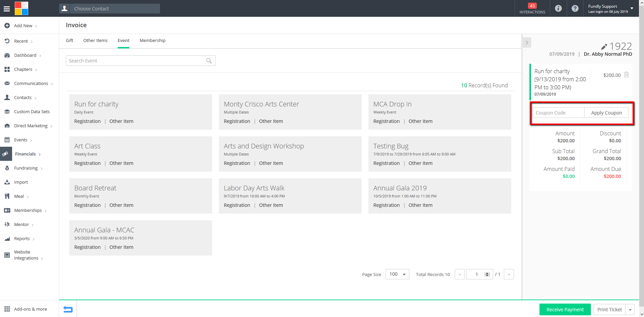Select the Event tab
Viewport: 644px width, 317px height.
[123, 40]
